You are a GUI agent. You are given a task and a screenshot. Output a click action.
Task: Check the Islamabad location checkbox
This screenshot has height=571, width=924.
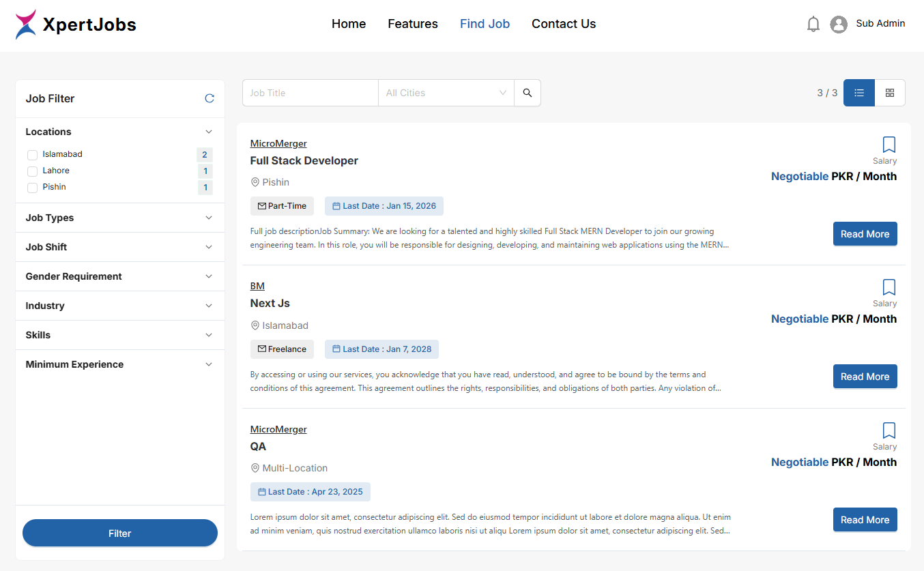[32, 155]
